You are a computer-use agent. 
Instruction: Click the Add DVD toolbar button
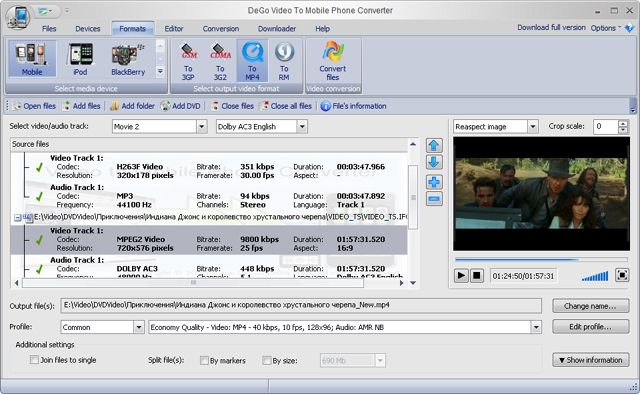[x=180, y=106]
